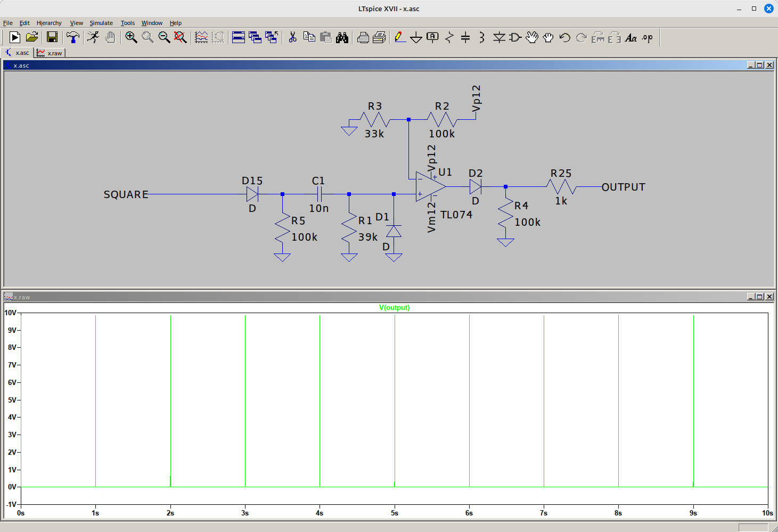
Task: Select the Draw Wire pencil tool
Action: pyautogui.click(x=400, y=37)
